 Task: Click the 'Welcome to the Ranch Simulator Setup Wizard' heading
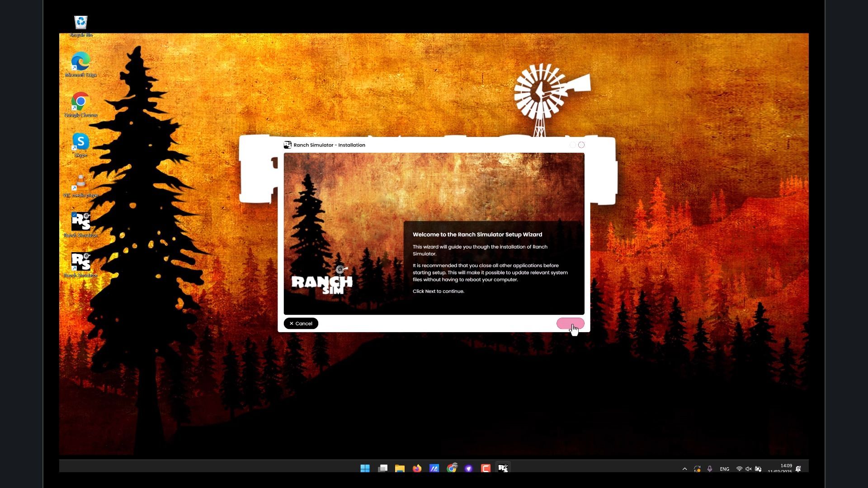pos(477,235)
